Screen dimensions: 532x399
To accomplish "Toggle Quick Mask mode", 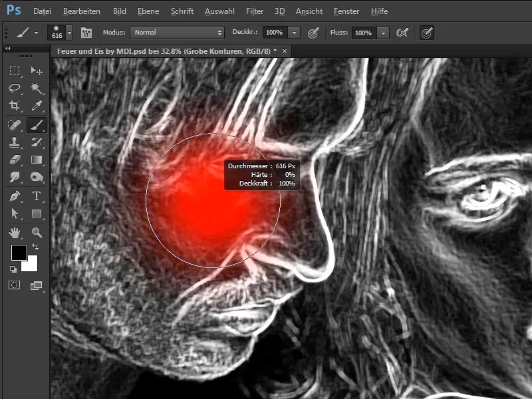I will [14, 285].
